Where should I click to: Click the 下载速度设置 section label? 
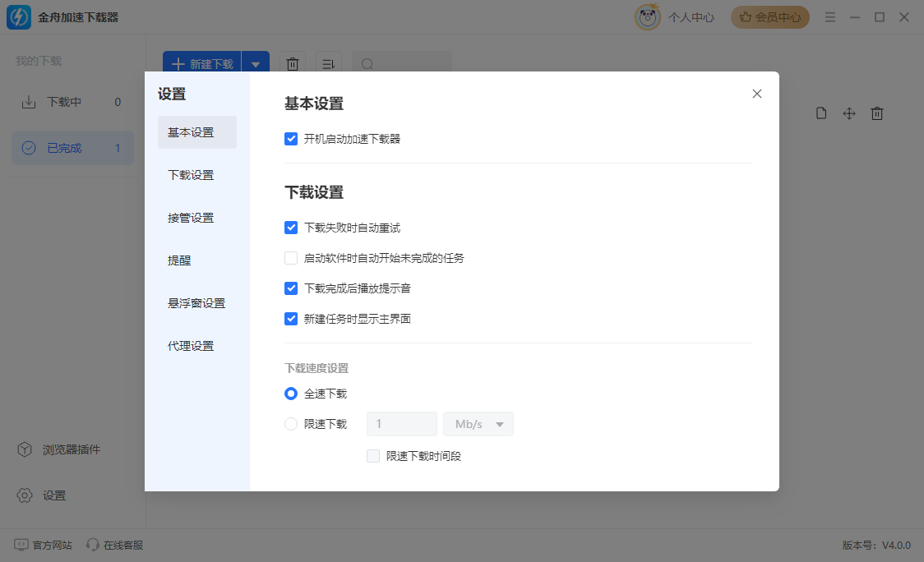(x=316, y=368)
